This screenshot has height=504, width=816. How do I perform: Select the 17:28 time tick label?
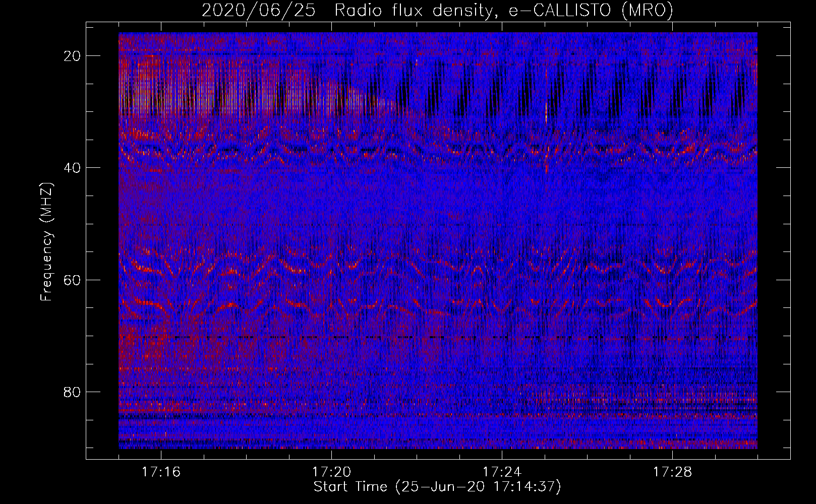(672, 472)
